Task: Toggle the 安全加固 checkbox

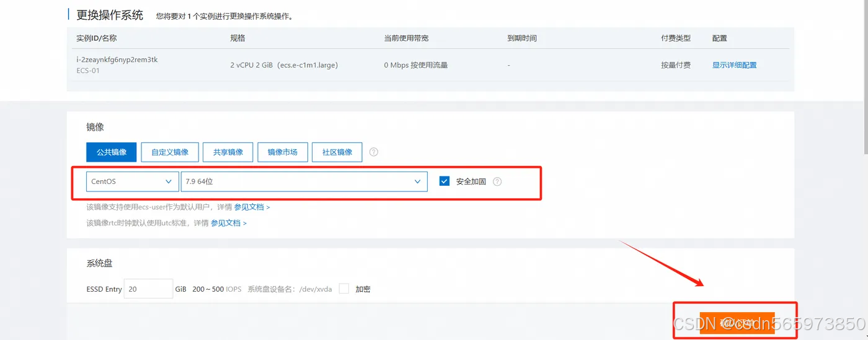Action: coord(444,181)
